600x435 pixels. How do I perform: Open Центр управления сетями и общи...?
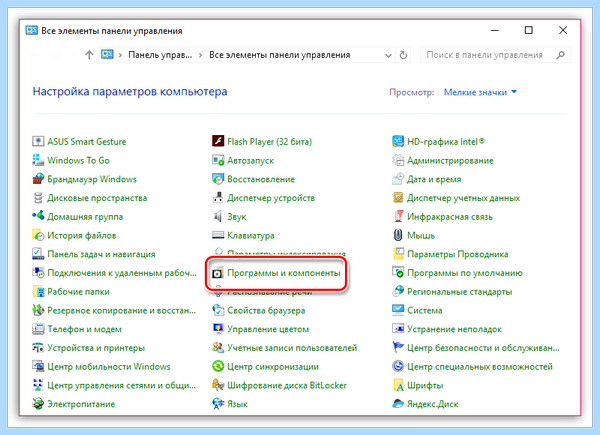(x=114, y=385)
